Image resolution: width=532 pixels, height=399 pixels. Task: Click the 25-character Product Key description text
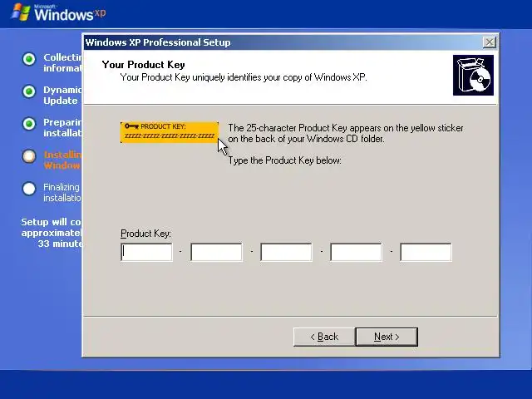346,133
